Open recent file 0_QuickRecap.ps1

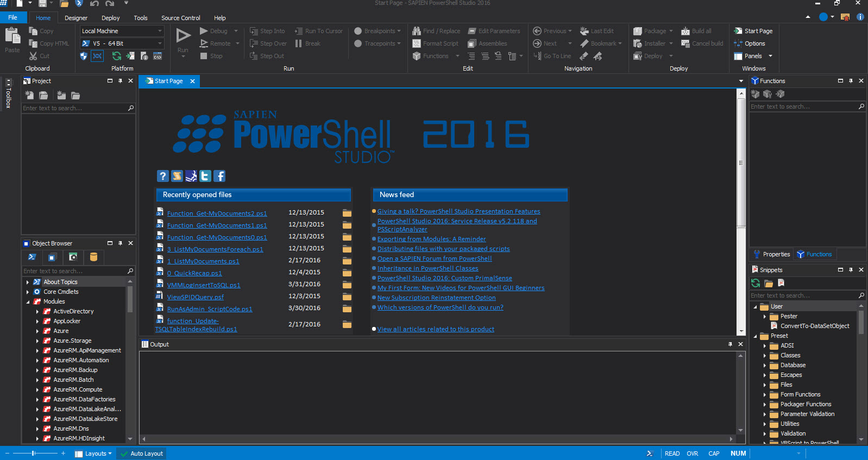point(194,273)
